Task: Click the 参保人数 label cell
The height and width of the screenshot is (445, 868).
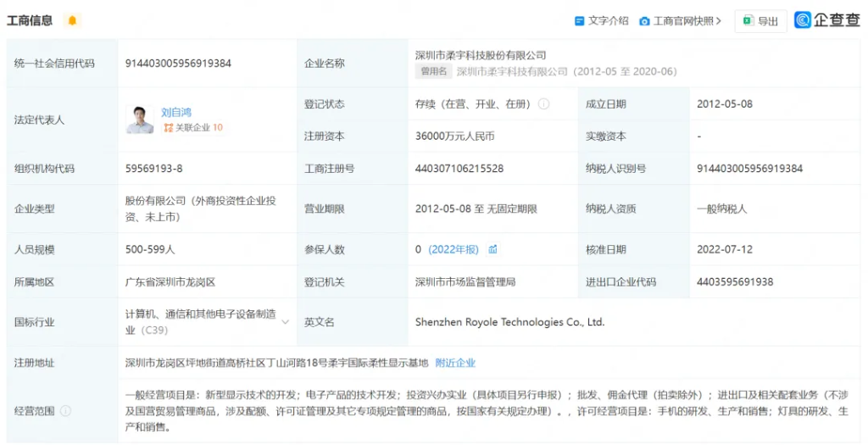Action: click(352, 249)
